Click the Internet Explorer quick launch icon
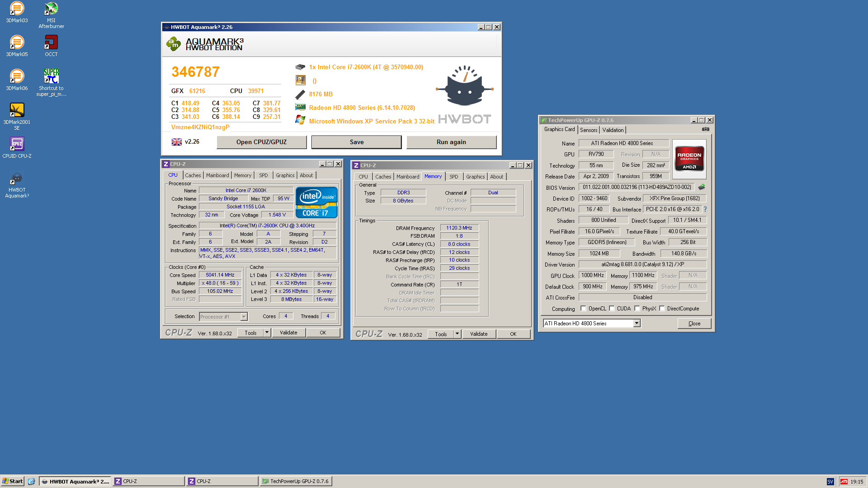 point(31,481)
